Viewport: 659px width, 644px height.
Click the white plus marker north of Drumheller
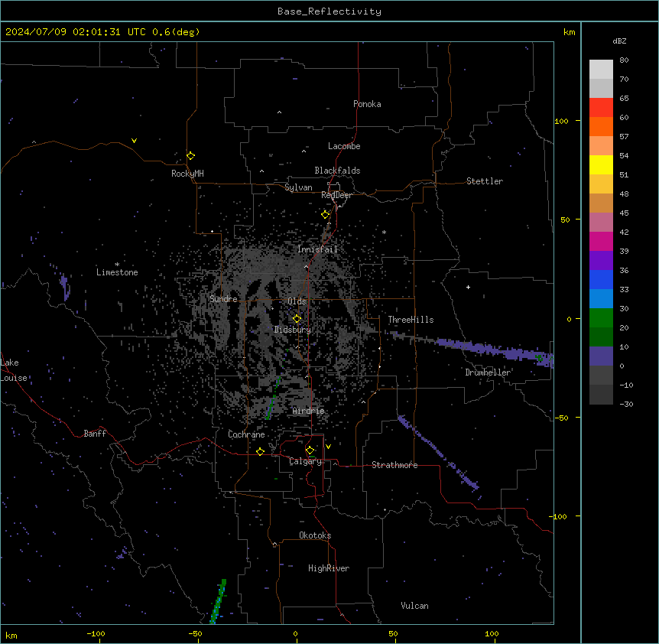(468, 287)
